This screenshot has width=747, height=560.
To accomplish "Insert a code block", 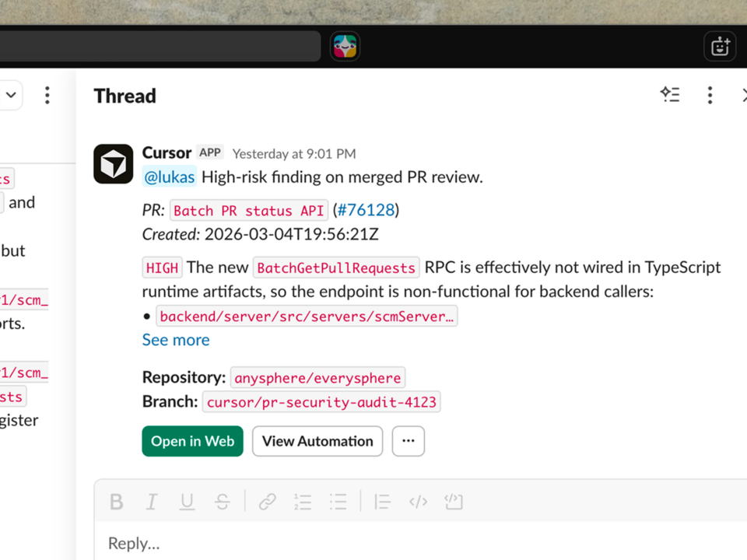I will (454, 502).
